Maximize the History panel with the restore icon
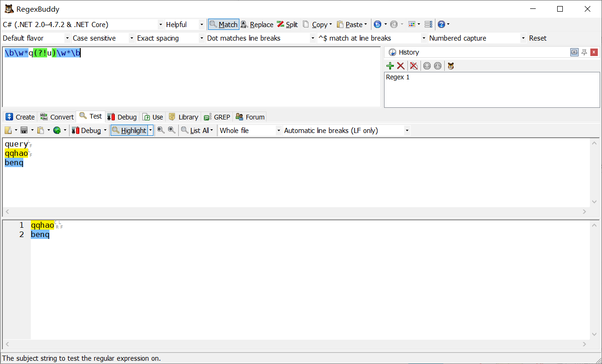 point(574,52)
